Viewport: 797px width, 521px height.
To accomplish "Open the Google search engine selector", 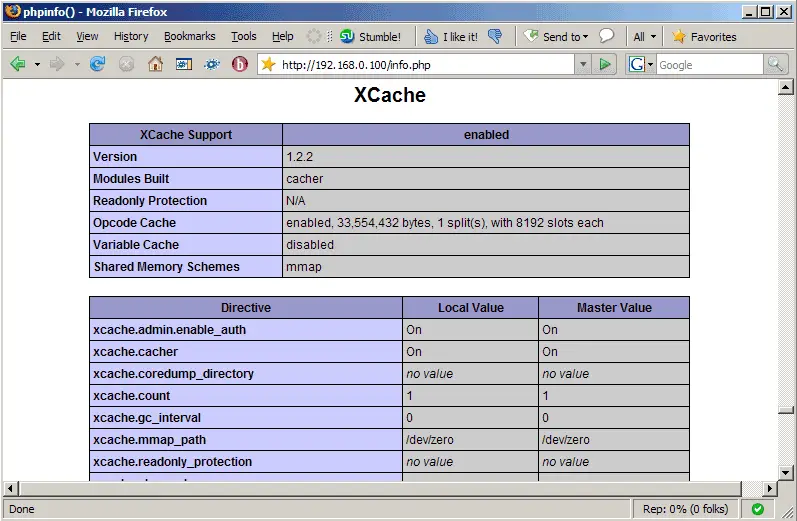I will click(640, 65).
